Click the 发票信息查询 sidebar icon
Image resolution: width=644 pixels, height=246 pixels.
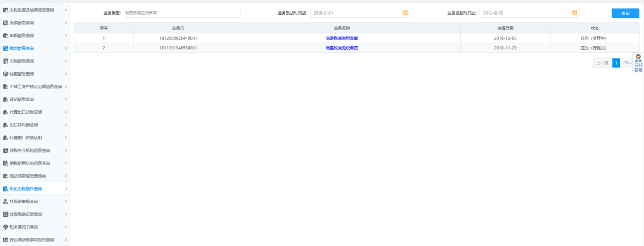[x=6, y=23]
